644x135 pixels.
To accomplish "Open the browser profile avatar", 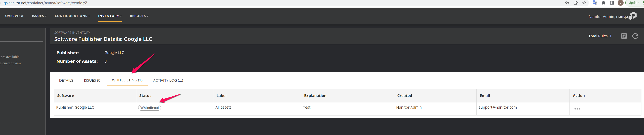I will pos(620,3).
